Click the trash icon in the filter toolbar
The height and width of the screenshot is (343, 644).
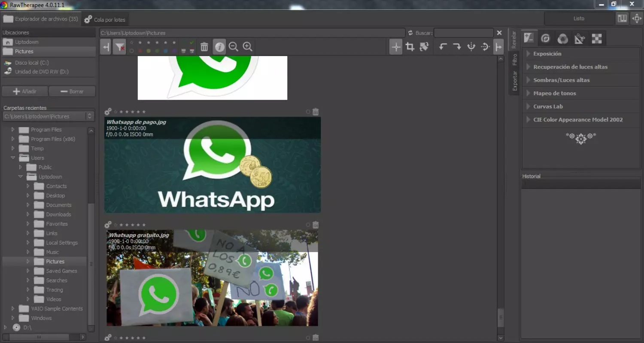[x=204, y=47]
